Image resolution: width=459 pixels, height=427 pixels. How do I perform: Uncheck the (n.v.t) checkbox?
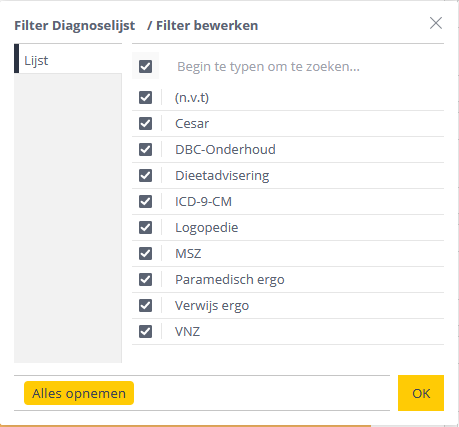(x=145, y=98)
